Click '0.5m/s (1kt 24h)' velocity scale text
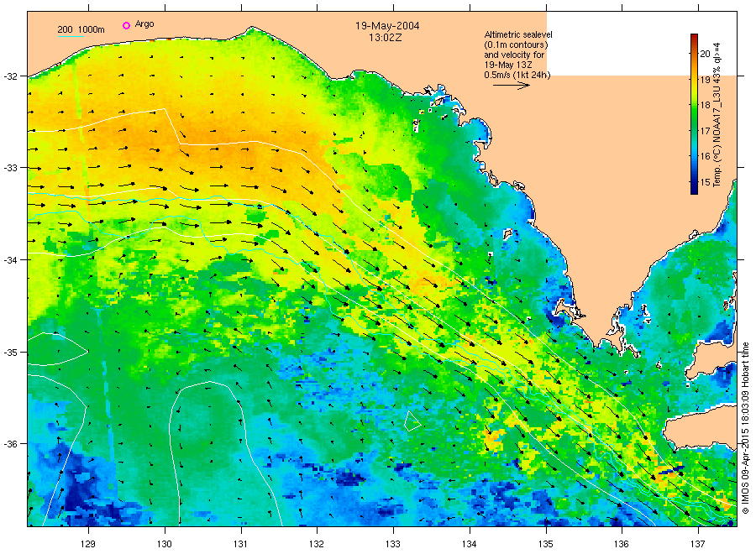The width and height of the screenshot is (756, 554). point(517,75)
